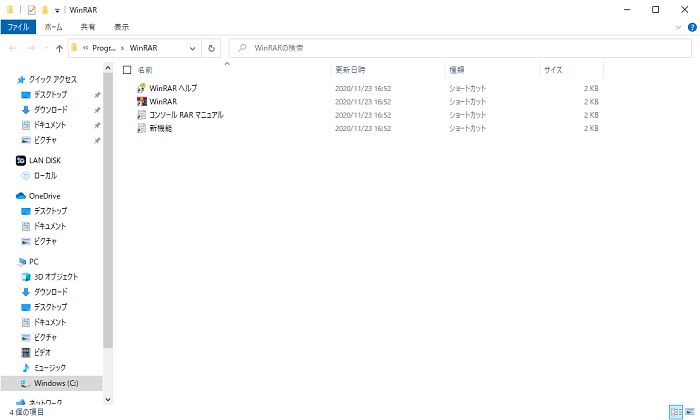This screenshot has height=420, width=700.
Task: Open ダウンロード under Quick Access
Action: pyautogui.click(x=50, y=110)
